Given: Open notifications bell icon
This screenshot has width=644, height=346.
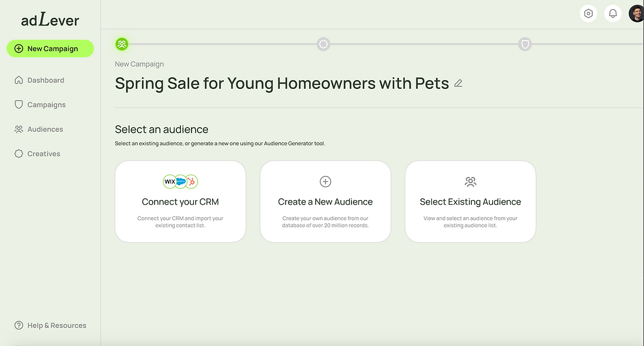Looking at the screenshot, I should pyautogui.click(x=613, y=14).
